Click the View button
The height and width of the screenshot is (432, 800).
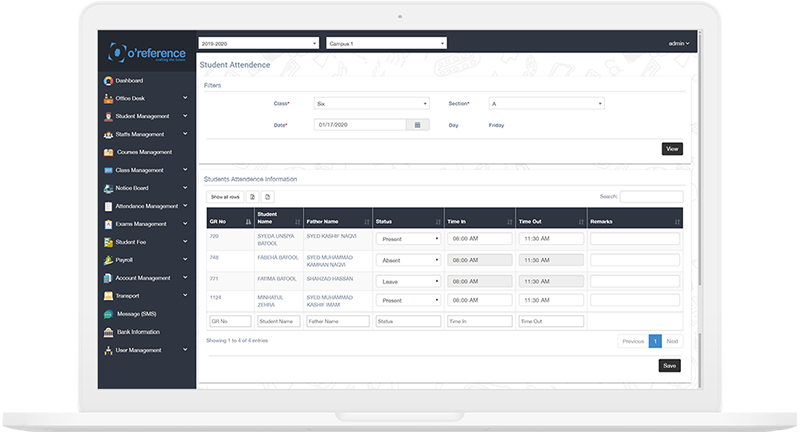(x=672, y=149)
